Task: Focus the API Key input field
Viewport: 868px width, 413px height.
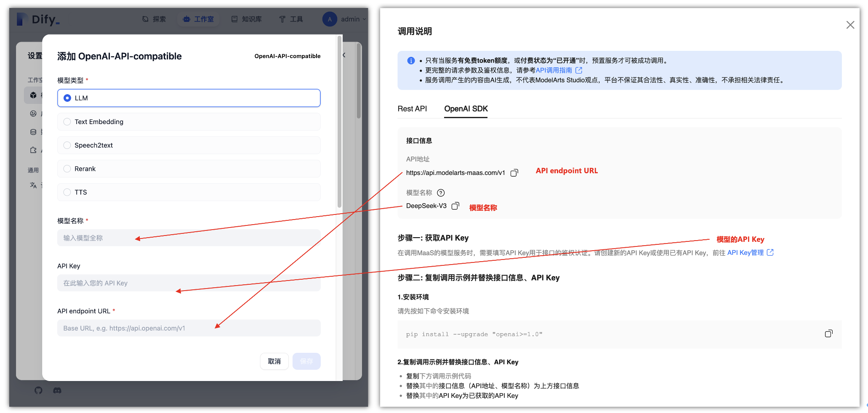Action: coord(189,283)
